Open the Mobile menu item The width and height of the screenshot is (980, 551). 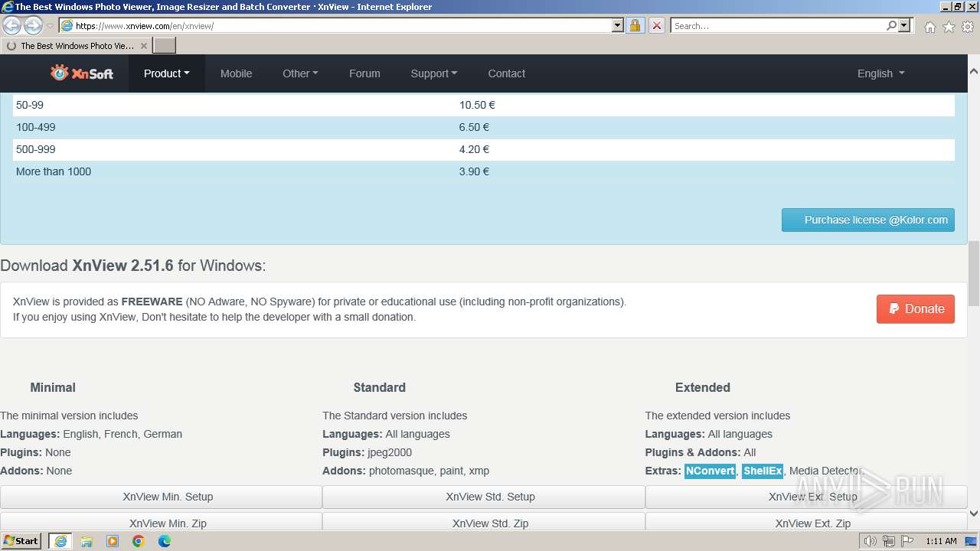pos(236,73)
